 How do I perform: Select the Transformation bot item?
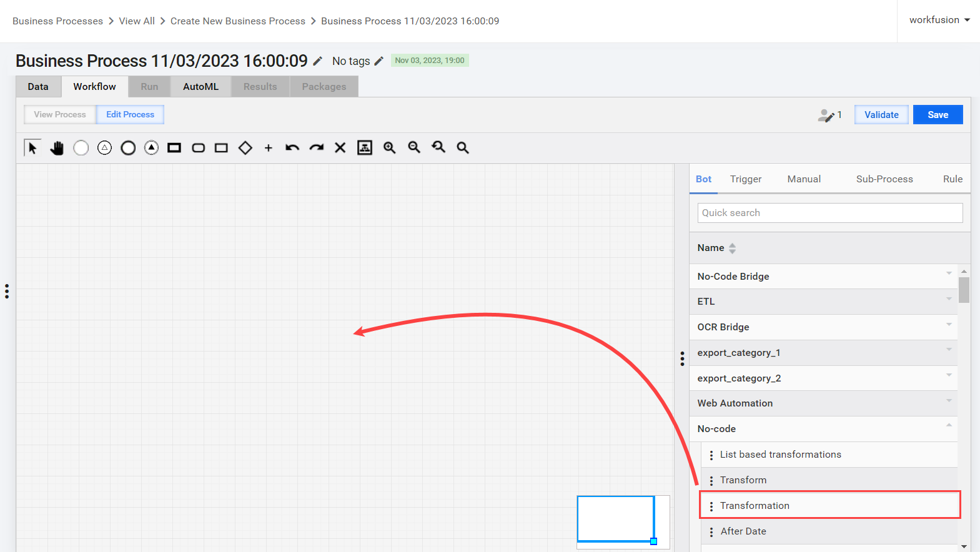coord(829,506)
